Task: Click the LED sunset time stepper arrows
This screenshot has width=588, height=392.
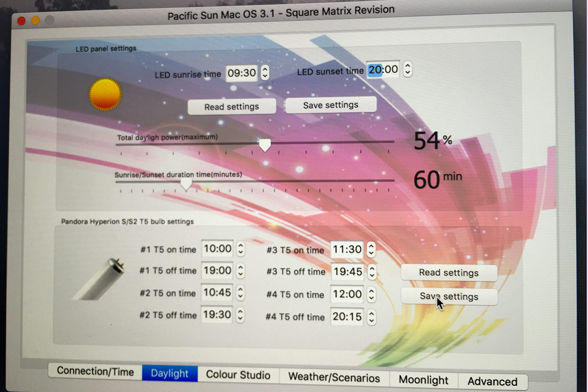Action: pos(407,69)
